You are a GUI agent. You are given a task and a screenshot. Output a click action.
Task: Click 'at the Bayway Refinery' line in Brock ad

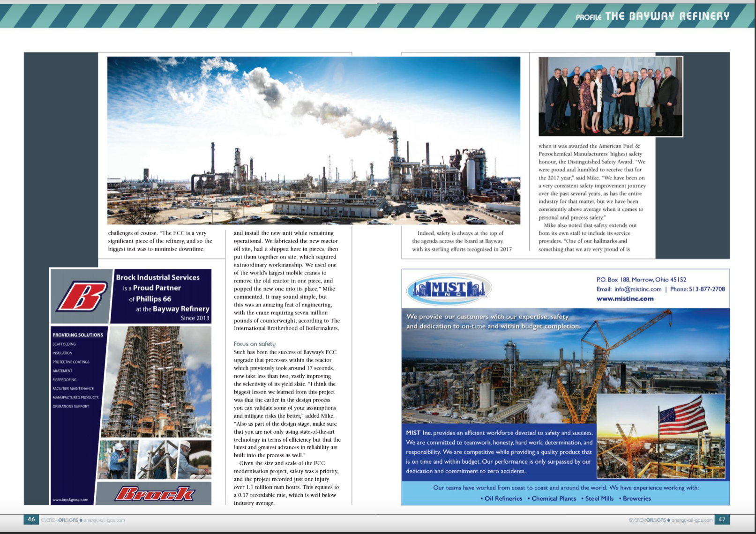[x=172, y=309]
